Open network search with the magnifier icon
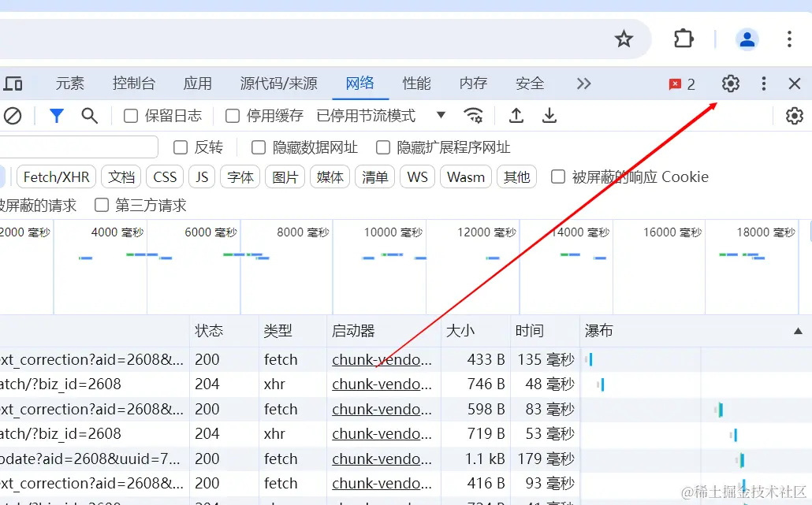The width and height of the screenshot is (812, 505). pos(90,115)
